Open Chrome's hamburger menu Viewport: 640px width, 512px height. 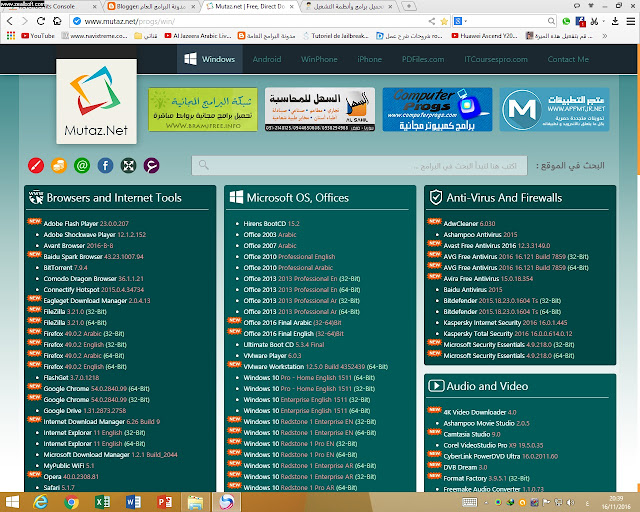(631, 21)
